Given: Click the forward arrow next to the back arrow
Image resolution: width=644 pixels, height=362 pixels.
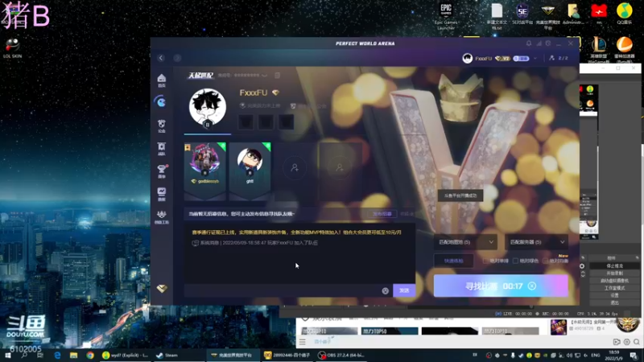Looking at the screenshot, I should (x=177, y=58).
